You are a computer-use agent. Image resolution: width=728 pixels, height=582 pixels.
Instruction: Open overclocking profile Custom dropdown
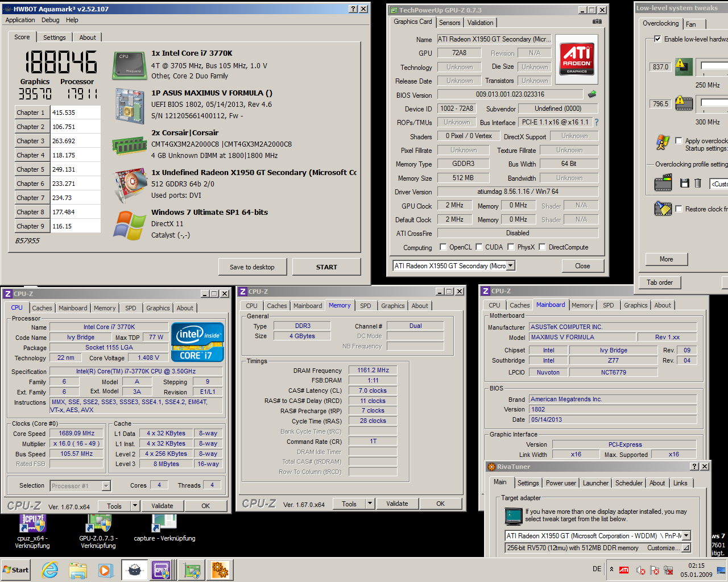click(x=719, y=184)
